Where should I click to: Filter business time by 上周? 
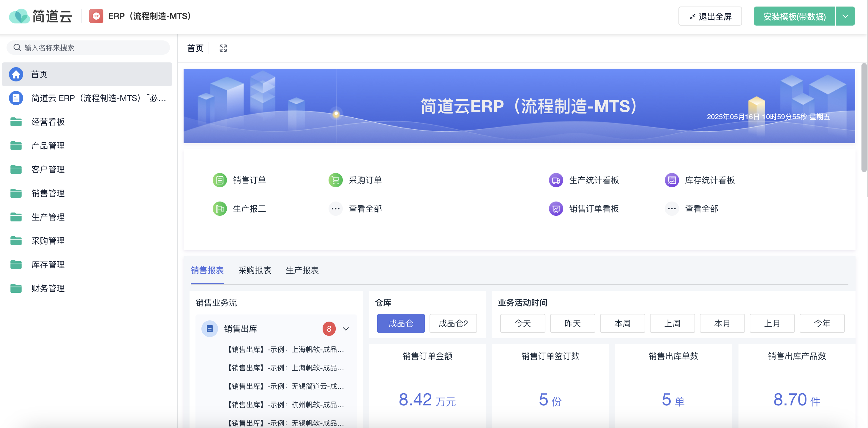click(x=672, y=323)
